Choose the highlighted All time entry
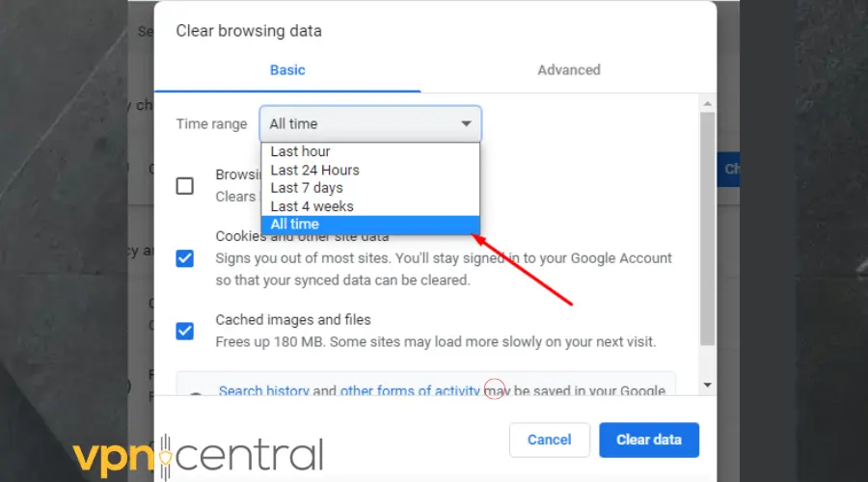Viewport: 868px width, 482px height. (295, 225)
